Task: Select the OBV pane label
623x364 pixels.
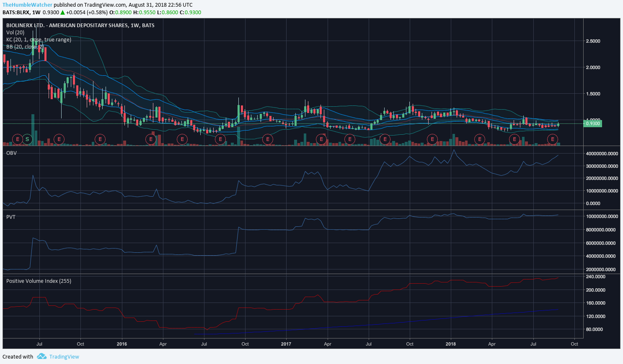Action: 11,153
